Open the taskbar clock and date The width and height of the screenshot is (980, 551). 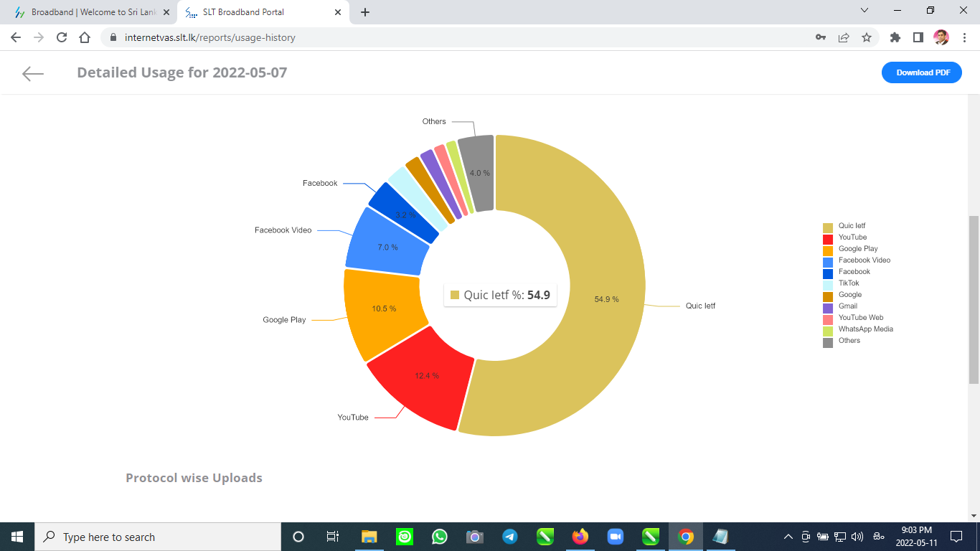point(916,537)
